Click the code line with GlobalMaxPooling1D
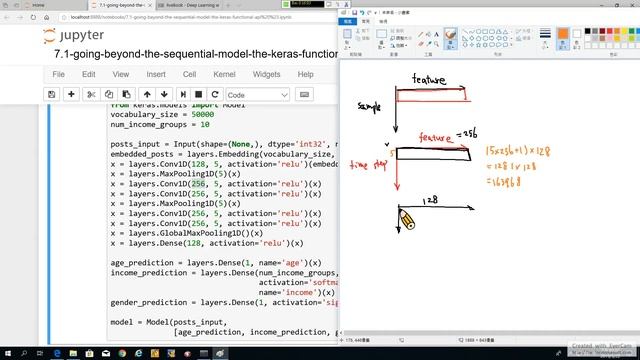This screenshot has height=360, width=640. click(187, 233)
